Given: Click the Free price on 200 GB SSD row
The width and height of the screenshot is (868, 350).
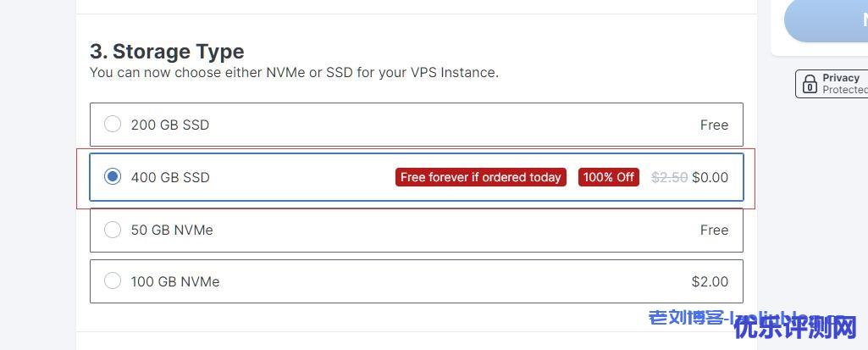Looking at the screenshot, I should click(x=714, y=125).
